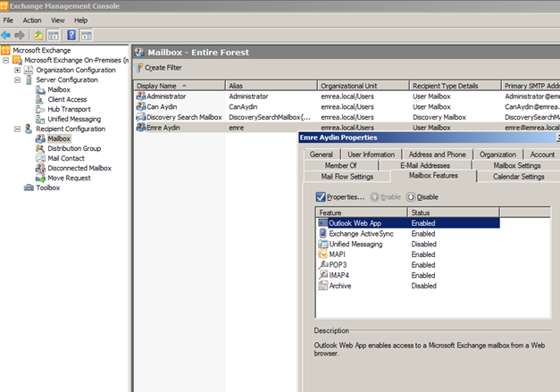Image resolution: width=560 pixels, height=392 pixels.
Task: Click the Emre Aydin mailbox row icon
Action: [141, 127]
